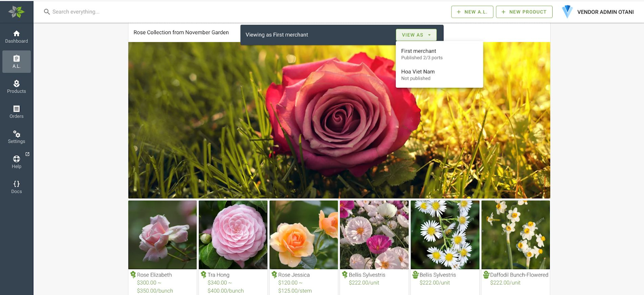Open Settings from the sidebar
Viewport: 644px width, 295px height.
(x=17, y=137)
